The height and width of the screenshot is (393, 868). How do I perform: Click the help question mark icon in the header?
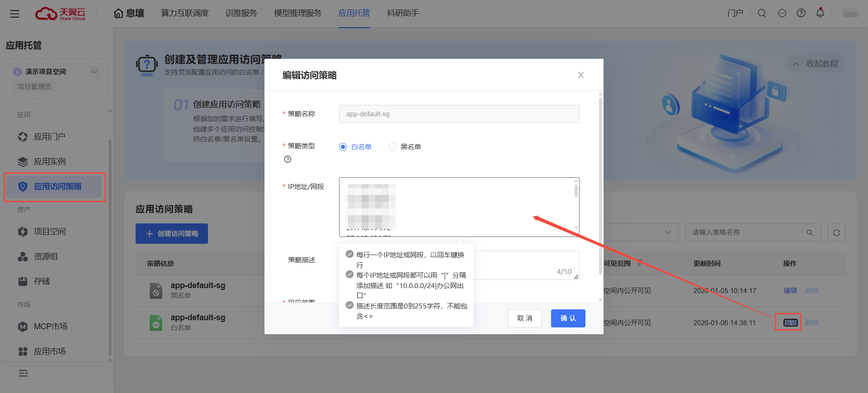(x=801, y=13)
